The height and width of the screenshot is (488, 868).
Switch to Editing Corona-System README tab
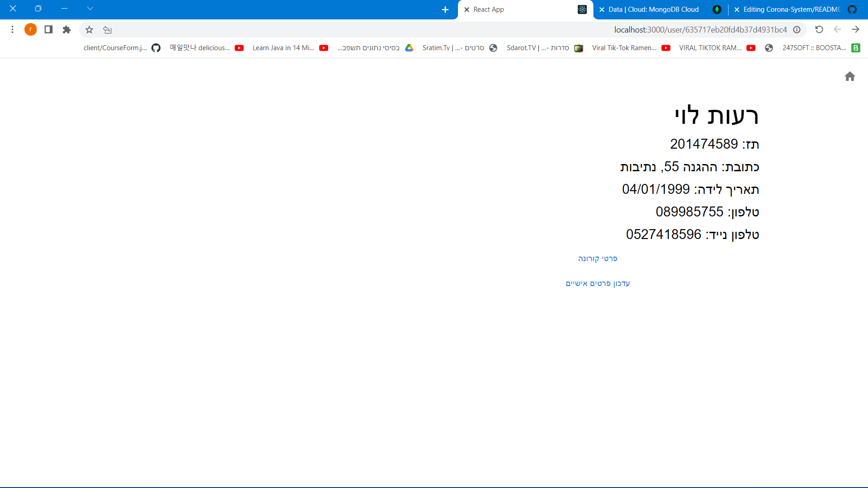(791, 9)
